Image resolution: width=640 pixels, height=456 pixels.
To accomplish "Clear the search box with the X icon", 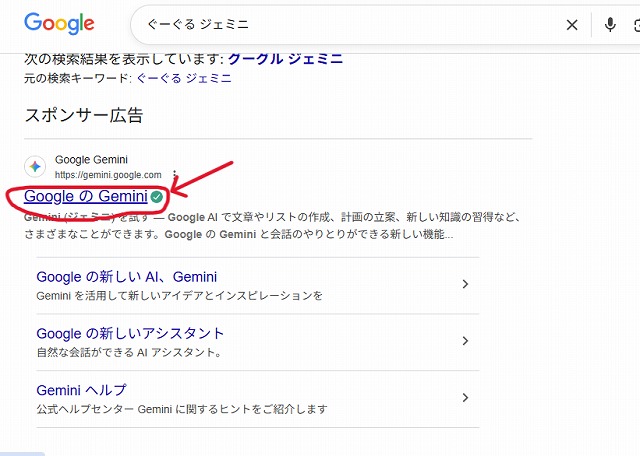I will coord(572,25).
